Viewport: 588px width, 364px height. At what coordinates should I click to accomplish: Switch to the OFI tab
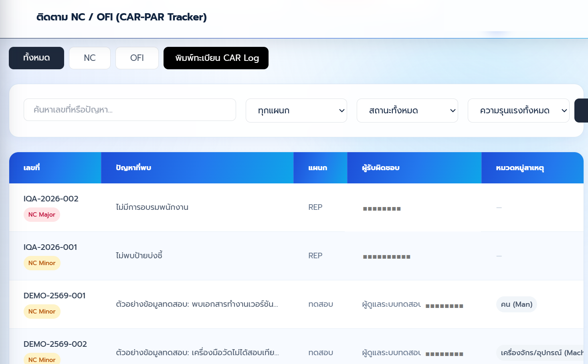click(137, 58)
